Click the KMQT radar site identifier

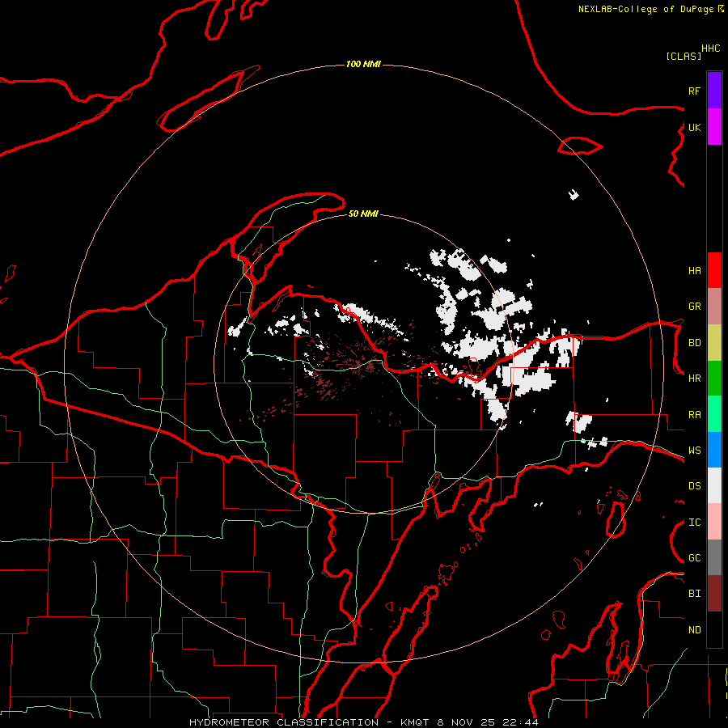[415, 722]
